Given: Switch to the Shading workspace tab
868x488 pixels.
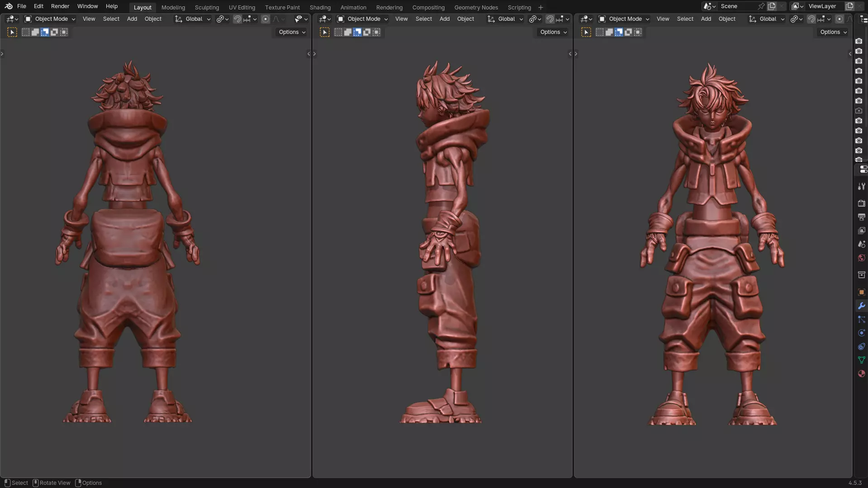Looking at the screenshot, I should pos(320,7).
